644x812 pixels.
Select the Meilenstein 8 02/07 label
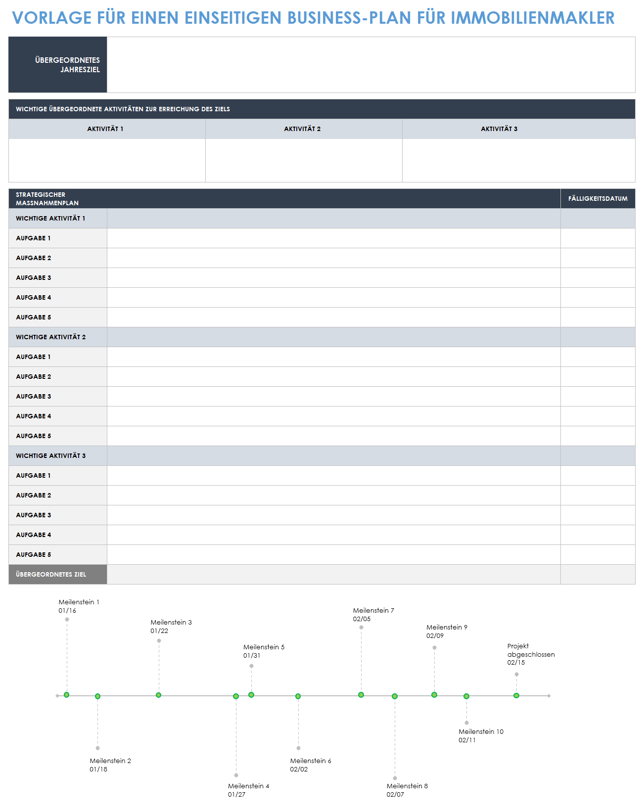[407, 790]
